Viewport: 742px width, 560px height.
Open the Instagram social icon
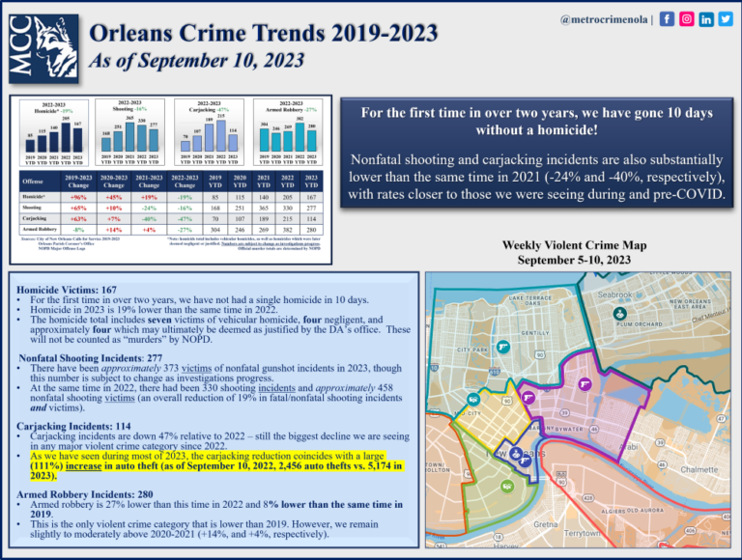(x=687, y=19)
